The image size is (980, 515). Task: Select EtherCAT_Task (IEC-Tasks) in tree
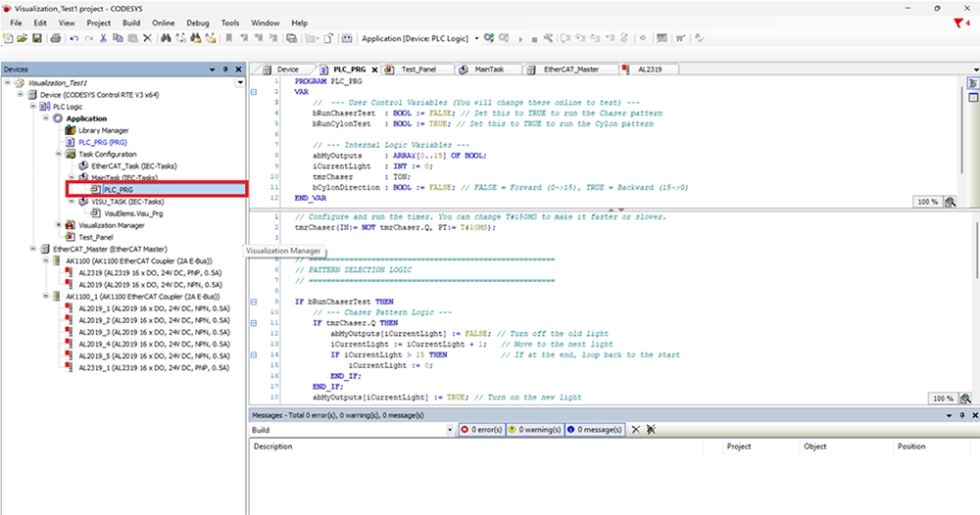coord(133,166)
